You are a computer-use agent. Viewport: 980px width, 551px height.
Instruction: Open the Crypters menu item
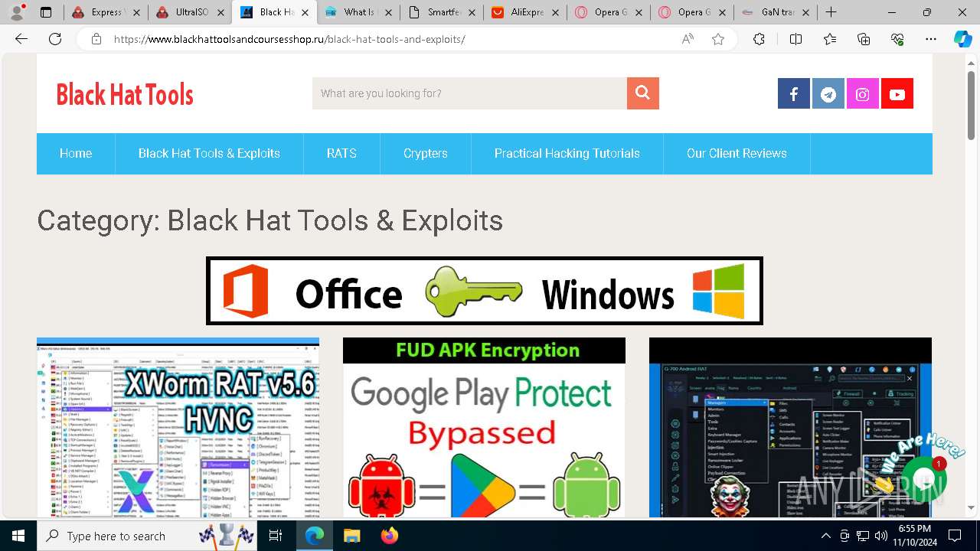(426, 153)
